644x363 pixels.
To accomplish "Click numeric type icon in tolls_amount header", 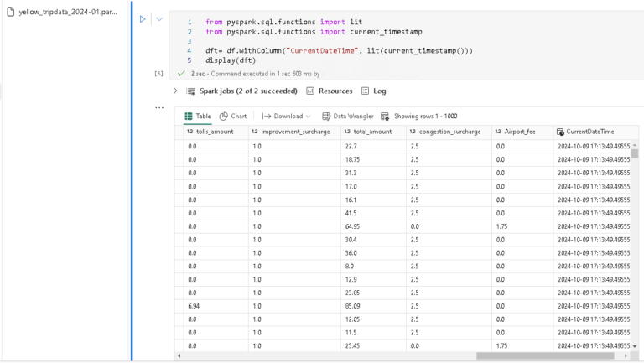I will [x=190, y=132].
